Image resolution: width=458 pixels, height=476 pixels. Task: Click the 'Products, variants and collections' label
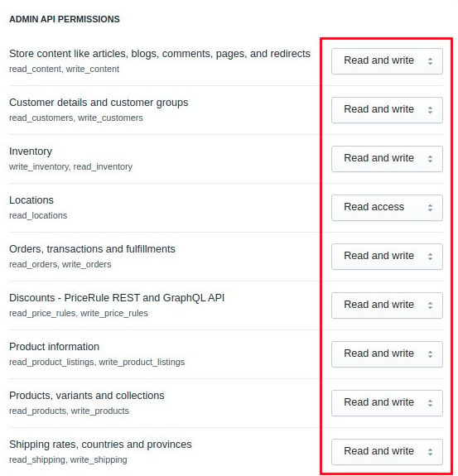coord(87,396)
